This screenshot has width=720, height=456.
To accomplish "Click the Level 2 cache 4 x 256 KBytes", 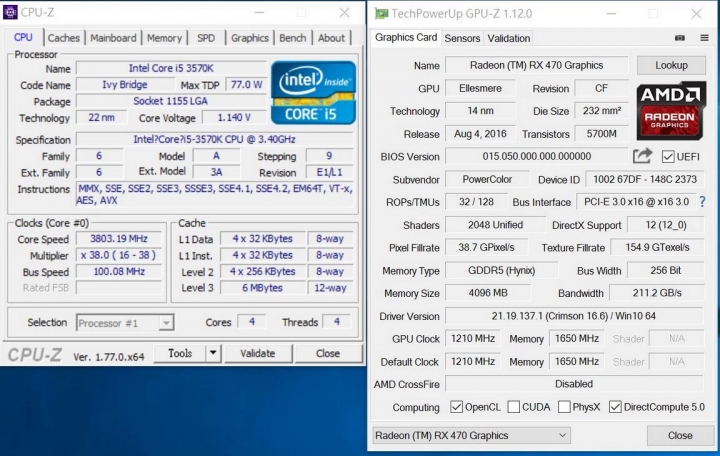I will [263, 272].
